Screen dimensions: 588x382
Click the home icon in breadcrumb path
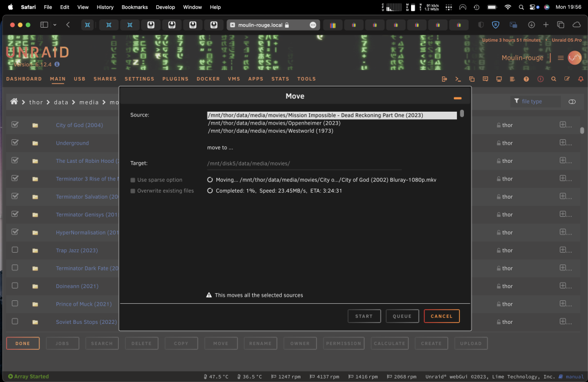pyautogui.click(x=14, y=102)
